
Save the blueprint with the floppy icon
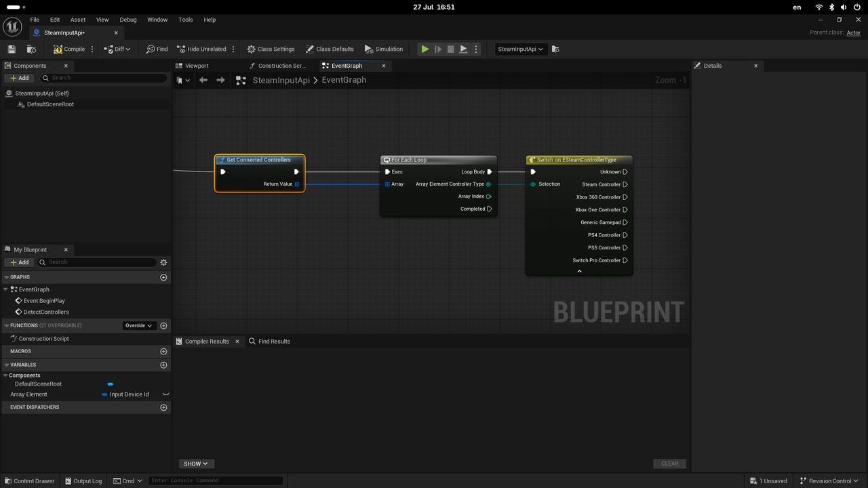12,49
